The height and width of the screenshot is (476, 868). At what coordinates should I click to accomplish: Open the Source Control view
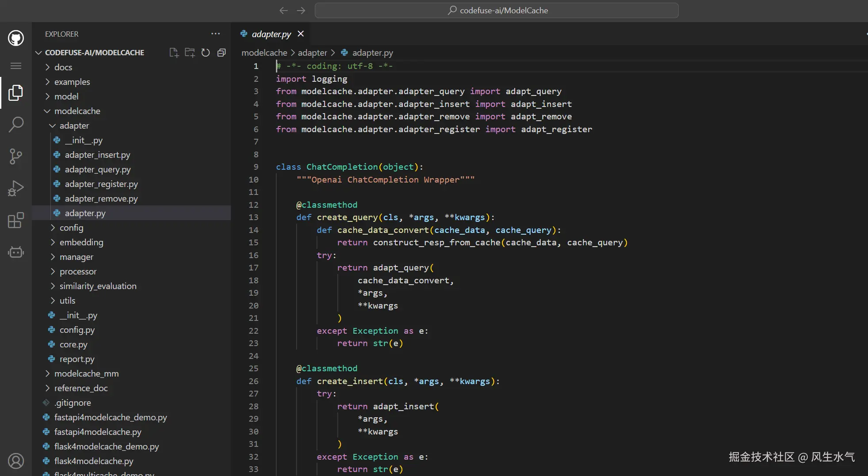point(16,156)
